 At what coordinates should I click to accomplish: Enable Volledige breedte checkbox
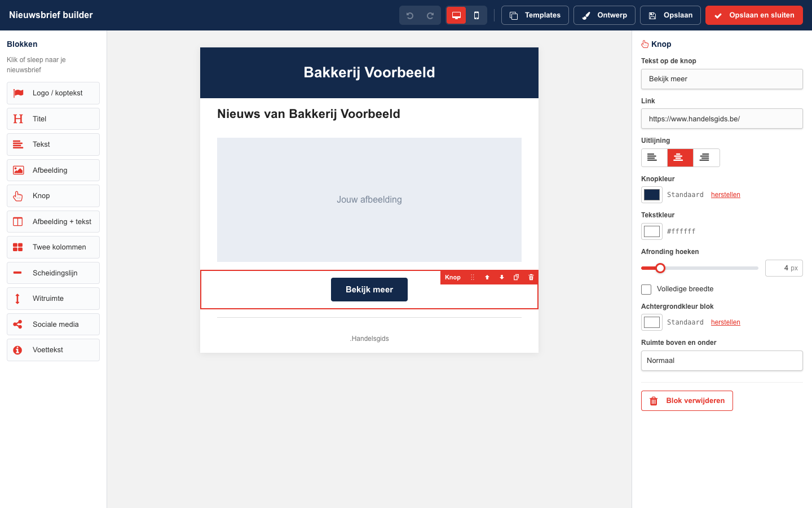[646, 290]
